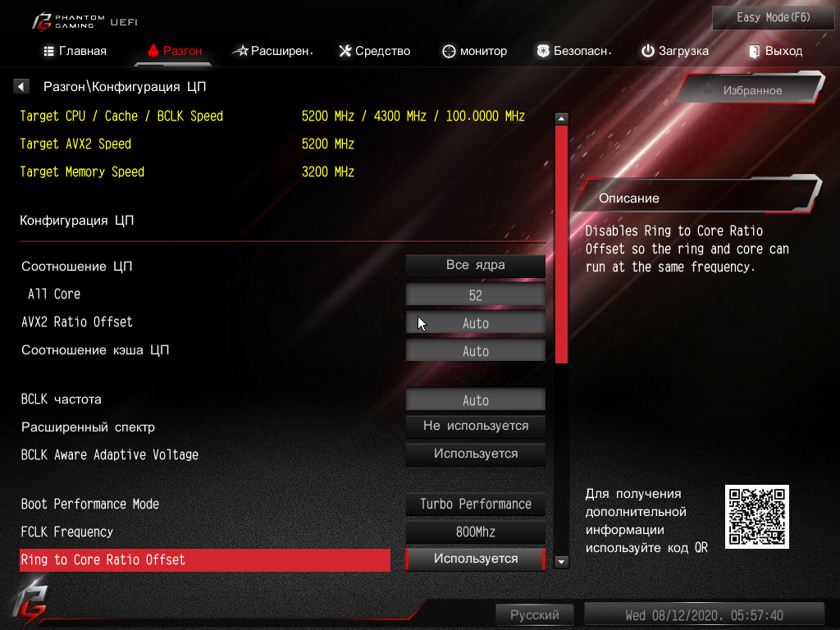Click the red vertical scrollbar thumb
This screenshot has width=840, height=630.
(x=561, y=244)
